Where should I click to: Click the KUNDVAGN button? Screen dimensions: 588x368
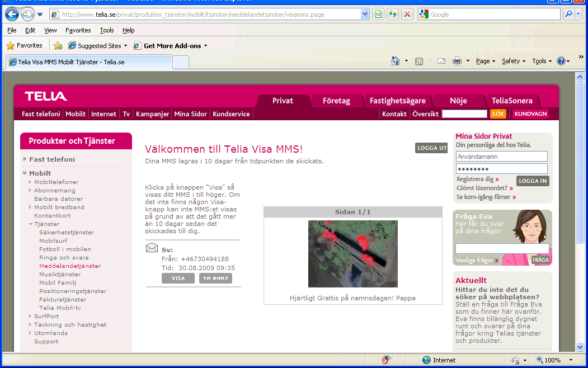(530, 114)
